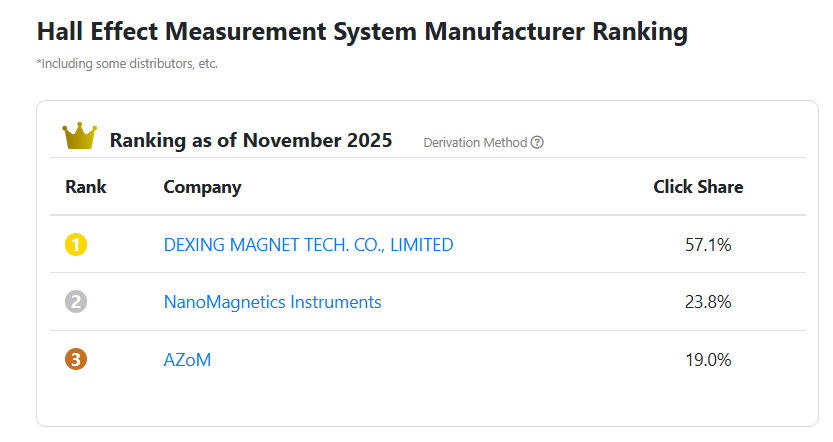Open the AZoM company link

click(x=187, y=359)
